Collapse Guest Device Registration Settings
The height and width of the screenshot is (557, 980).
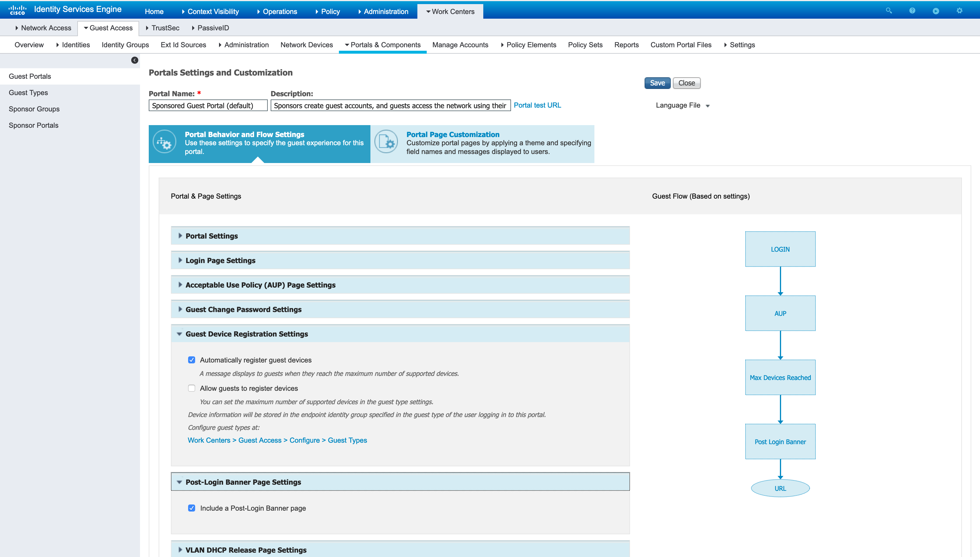click(x=400, y=334)
